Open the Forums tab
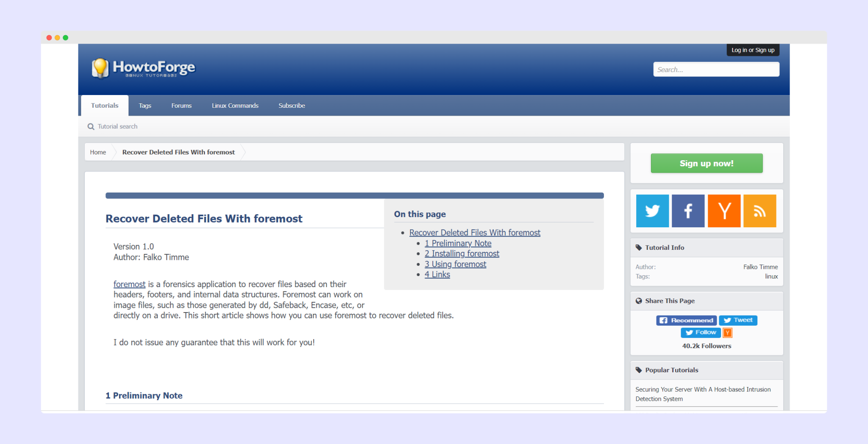The image size is (868, 444). [x=181, y=106]
